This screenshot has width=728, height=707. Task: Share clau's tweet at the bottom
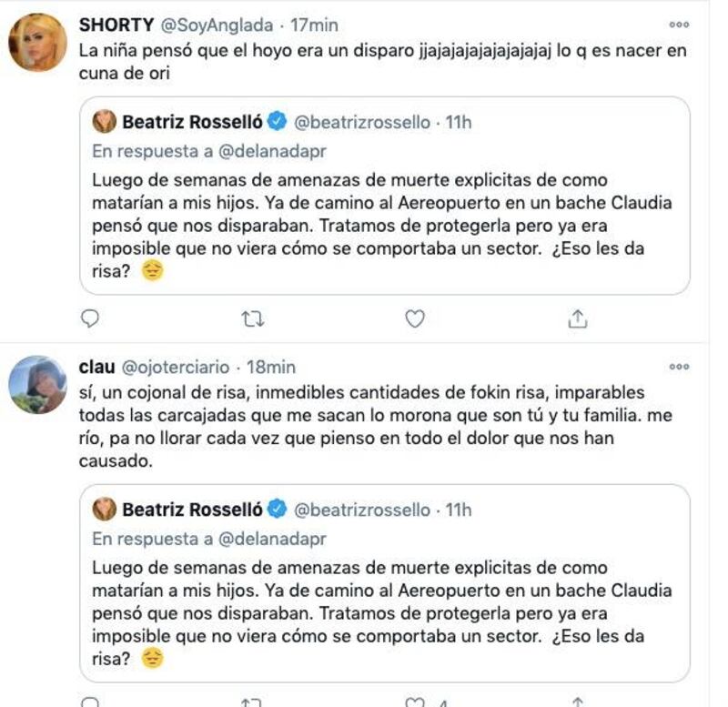coord(578,702)
